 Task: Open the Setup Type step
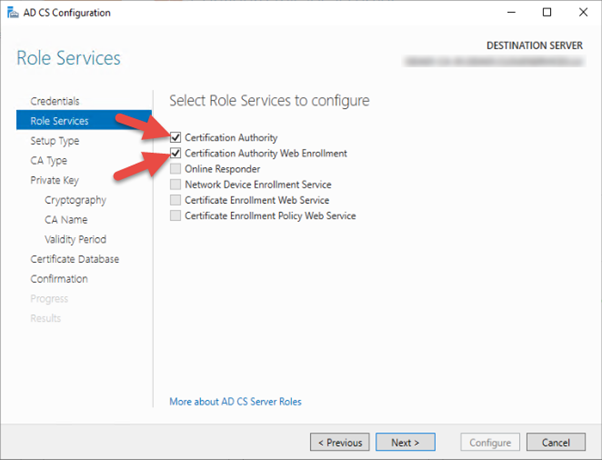(x=55, y=141)
